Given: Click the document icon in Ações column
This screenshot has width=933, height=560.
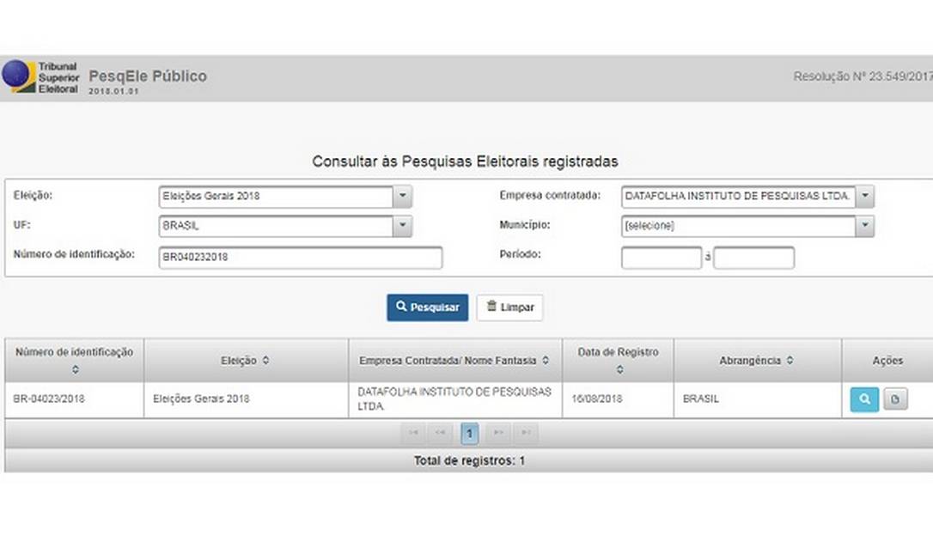Looking at the screenshot, I should point(895,399).
